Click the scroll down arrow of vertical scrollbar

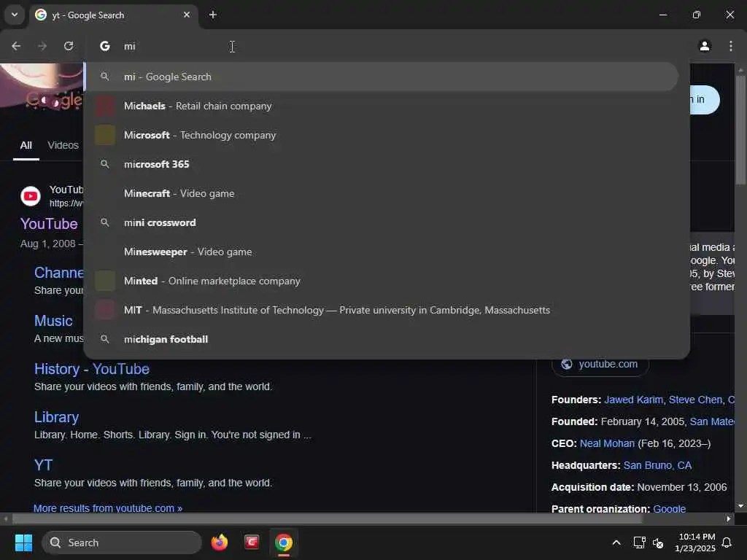pos(740,506)
